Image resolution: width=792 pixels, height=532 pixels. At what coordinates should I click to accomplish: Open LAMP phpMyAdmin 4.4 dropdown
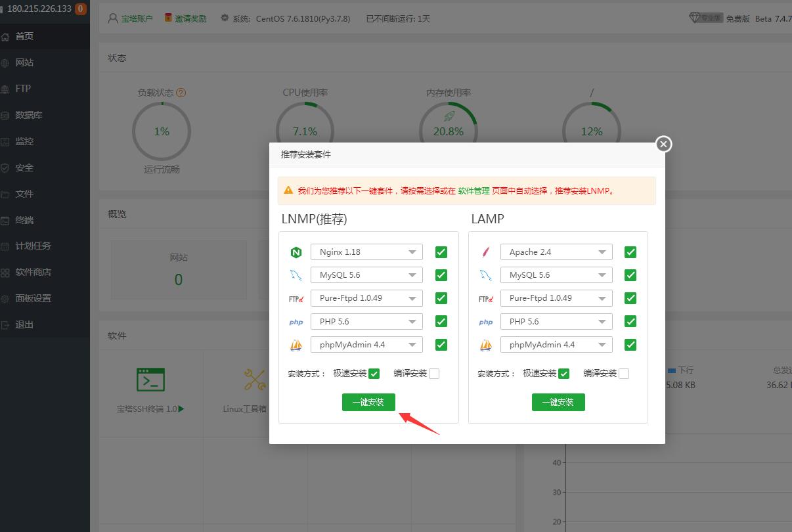click(556, 345)
